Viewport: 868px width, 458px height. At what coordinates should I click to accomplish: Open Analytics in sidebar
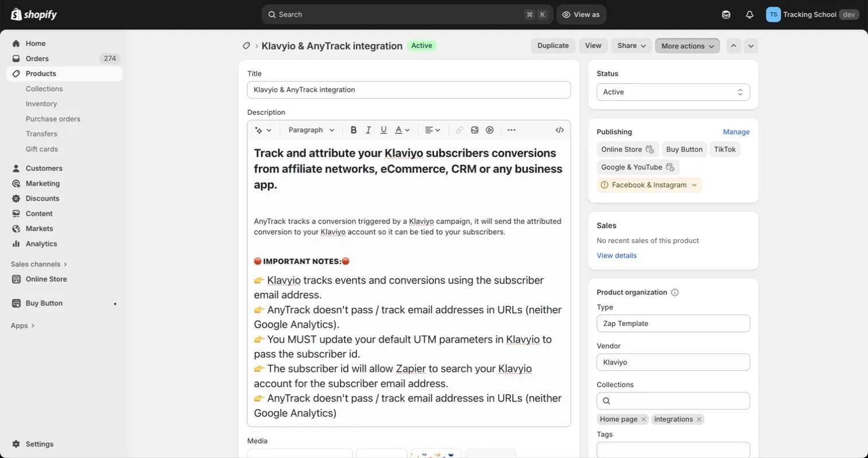(65, 244)
